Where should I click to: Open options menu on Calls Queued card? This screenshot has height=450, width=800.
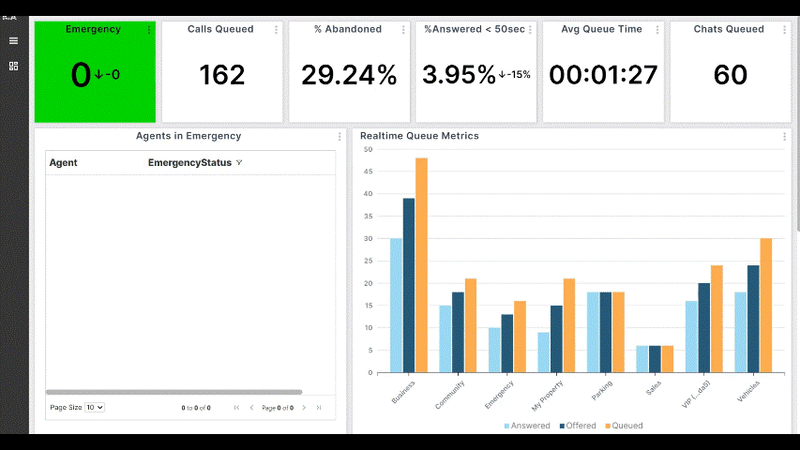pyautogui.click(x=276, y=30)
